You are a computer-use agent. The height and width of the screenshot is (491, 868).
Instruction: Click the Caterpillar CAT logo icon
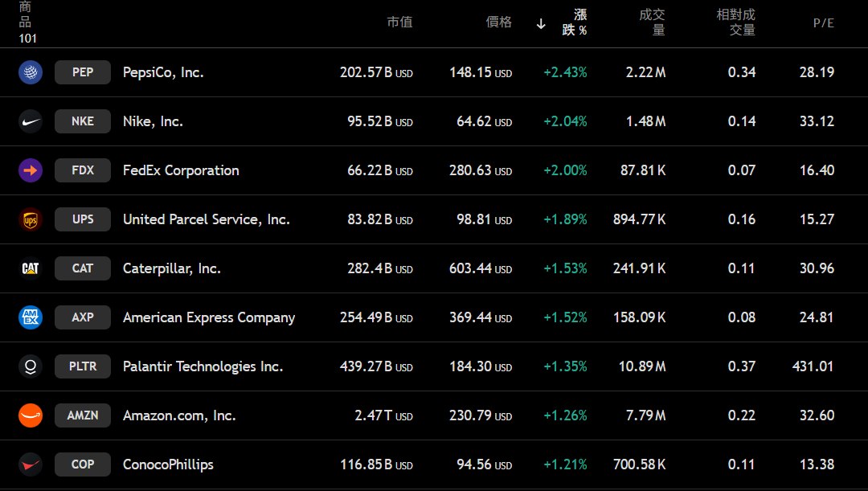(x=31, y=268)
